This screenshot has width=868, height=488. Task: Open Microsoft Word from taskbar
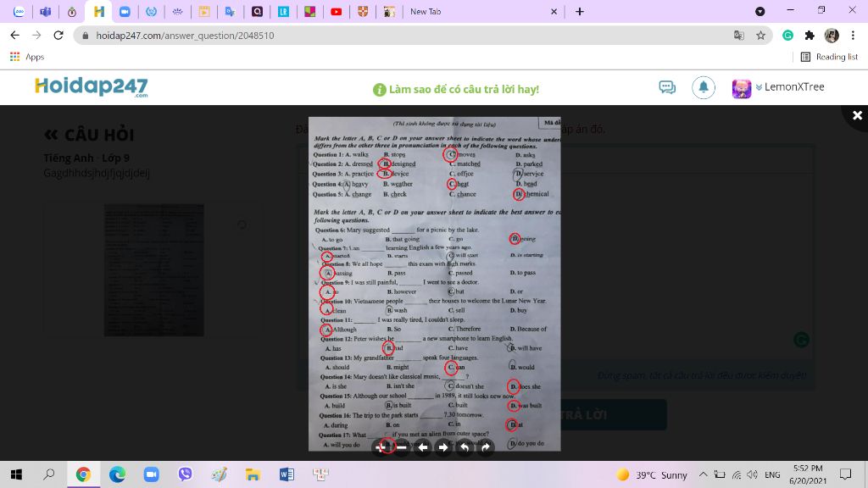tap(287, 474)
